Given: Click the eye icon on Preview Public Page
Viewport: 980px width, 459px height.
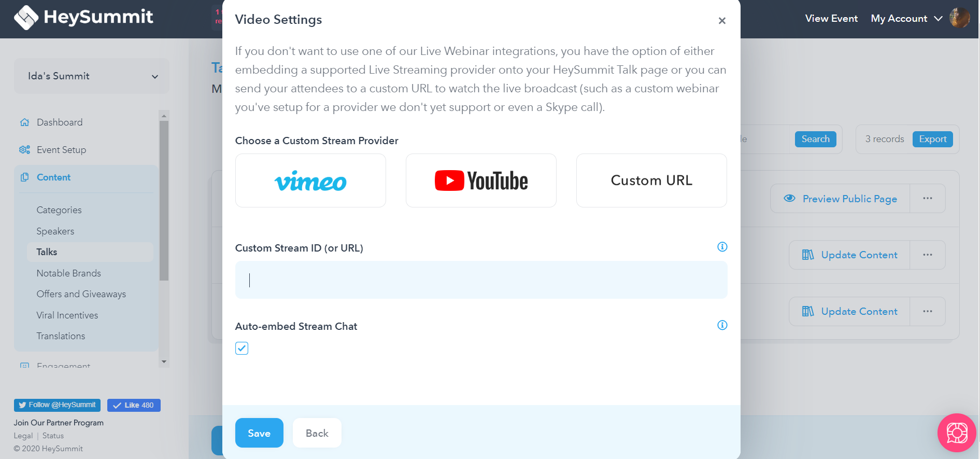Looking at the screenshot, I should 789,199.
